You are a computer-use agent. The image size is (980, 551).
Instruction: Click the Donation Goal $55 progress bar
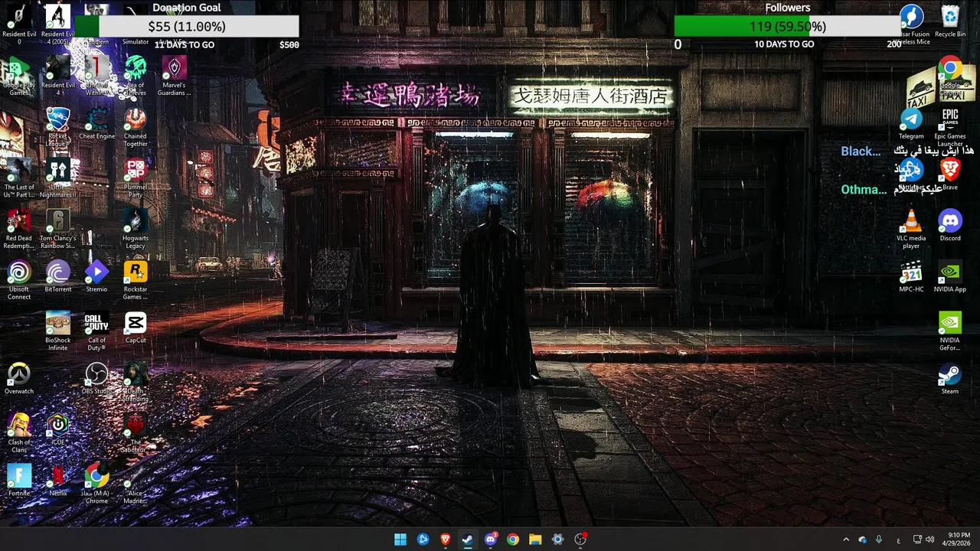tap(188, 26)
